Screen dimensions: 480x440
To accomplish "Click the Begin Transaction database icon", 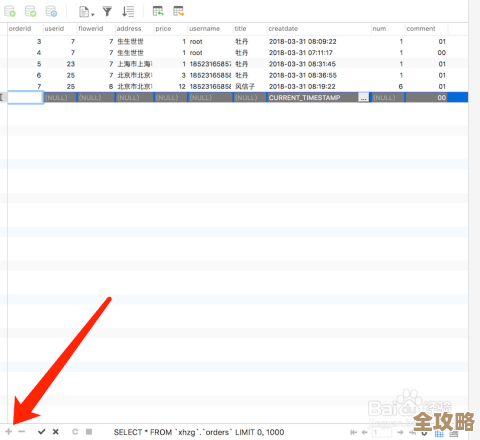I will (10, 11).
